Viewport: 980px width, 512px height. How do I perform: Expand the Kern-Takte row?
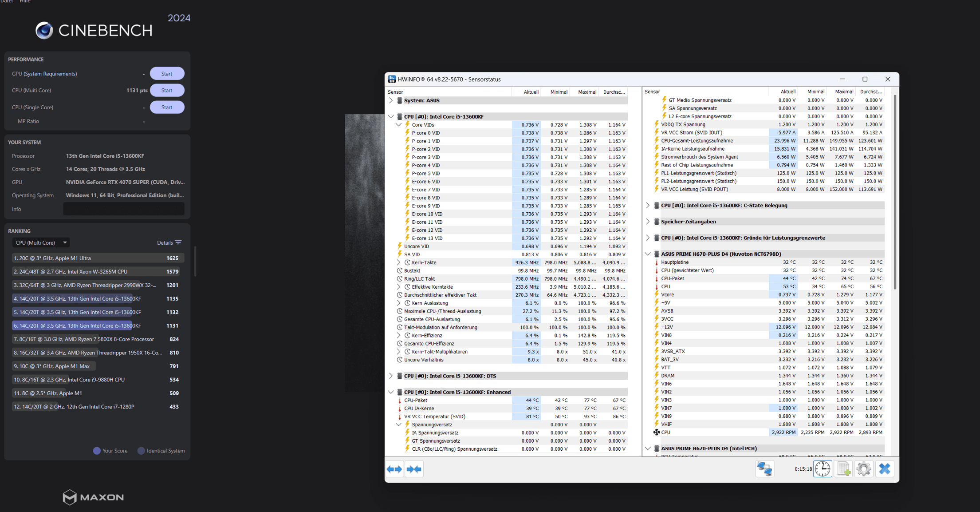398,262
